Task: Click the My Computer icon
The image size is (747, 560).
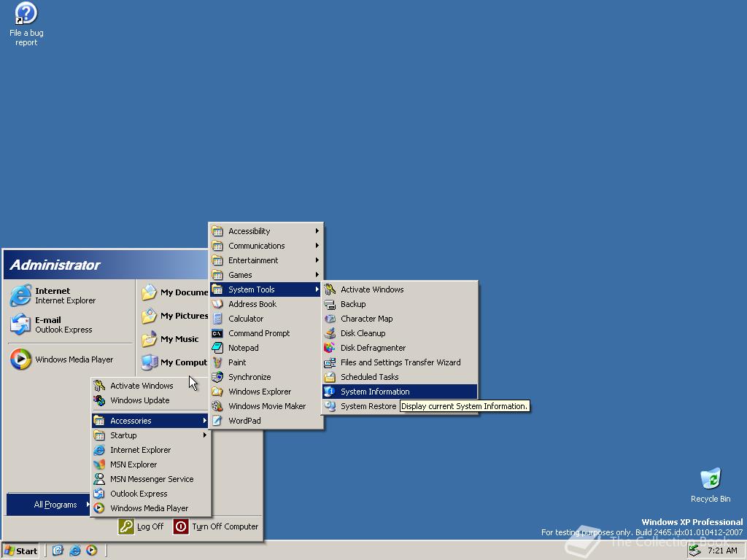Action: point(149,362)
